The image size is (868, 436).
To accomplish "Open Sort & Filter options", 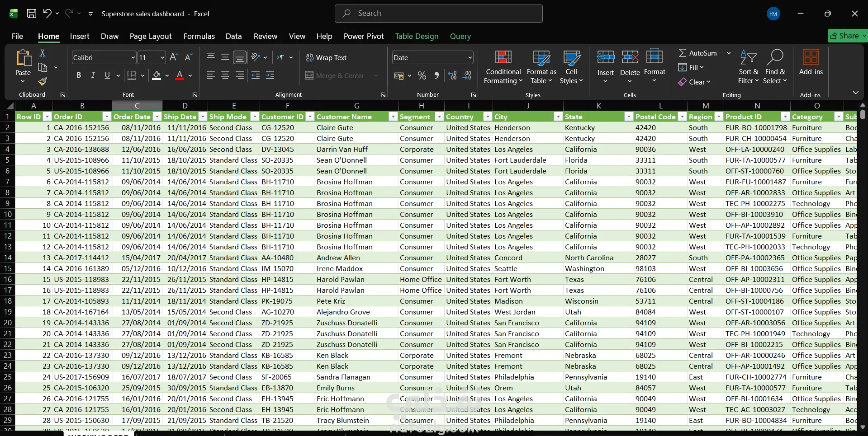I will pyautogui.click(x=749, y=67).
